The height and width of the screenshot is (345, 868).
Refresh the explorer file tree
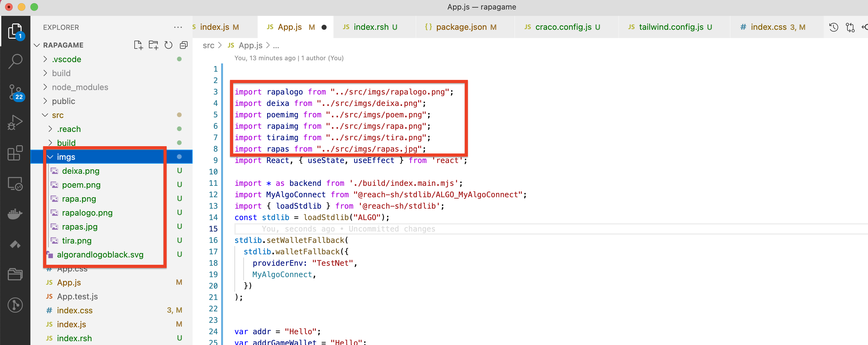169,45
